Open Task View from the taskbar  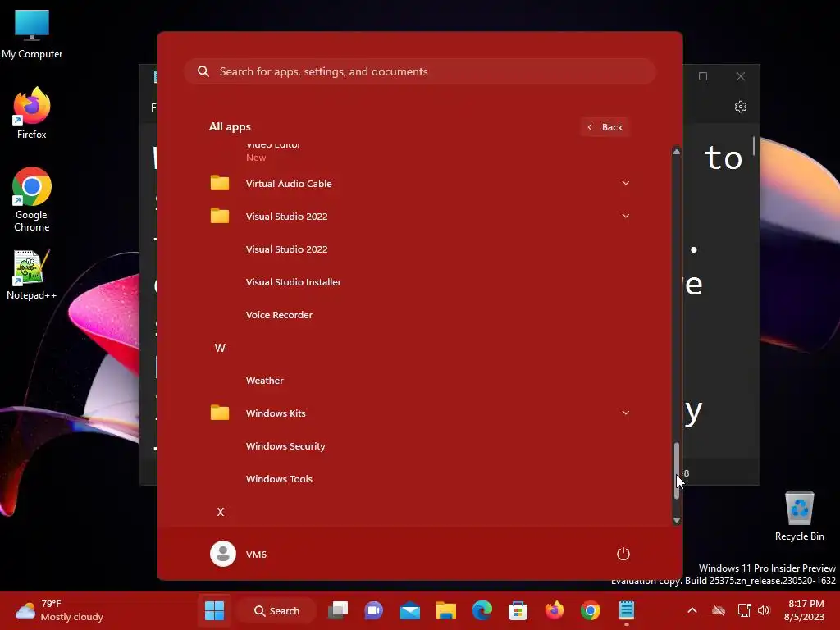pyautogui.click(x=338, y=610)
